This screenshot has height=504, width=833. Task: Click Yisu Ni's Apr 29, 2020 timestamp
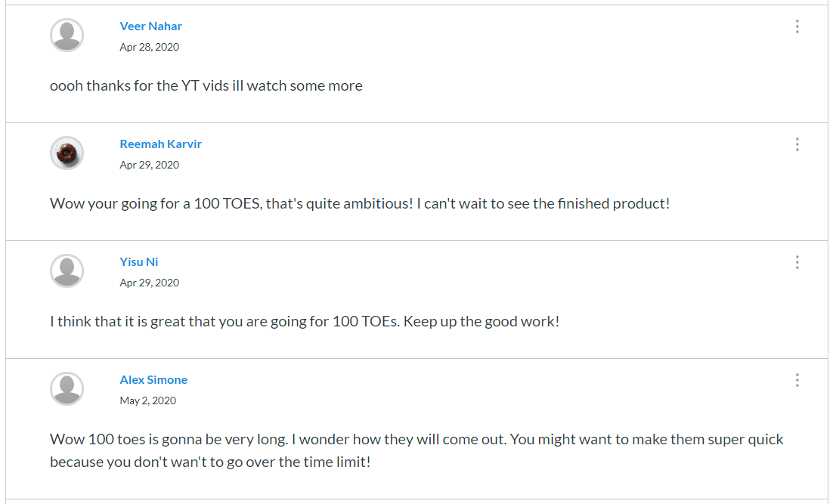point(149,283)
